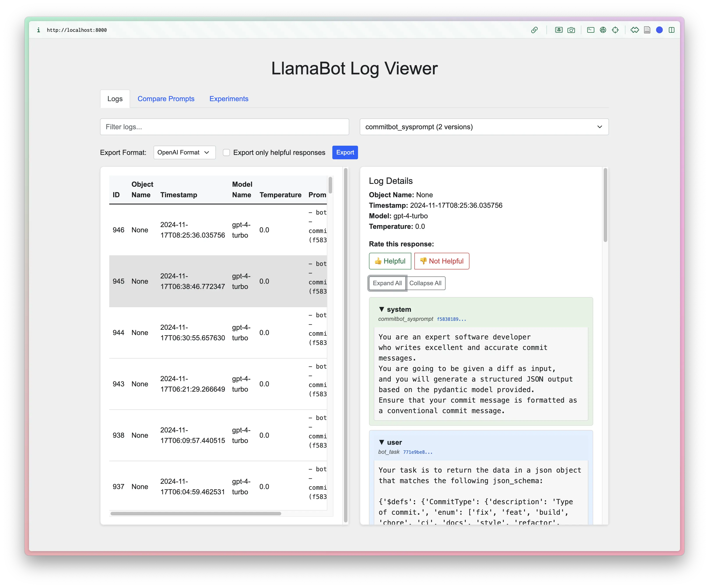Open the Compare Prompts tab
Image resolution: width=709 pixels, height=588 pixels.
[x=166, y=99]
